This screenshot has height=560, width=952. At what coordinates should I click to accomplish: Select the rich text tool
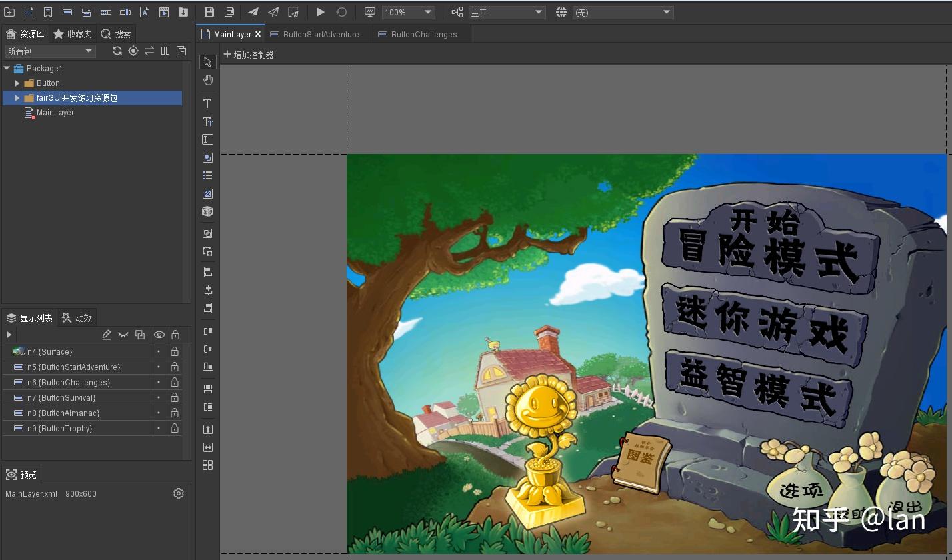point(207,121)
